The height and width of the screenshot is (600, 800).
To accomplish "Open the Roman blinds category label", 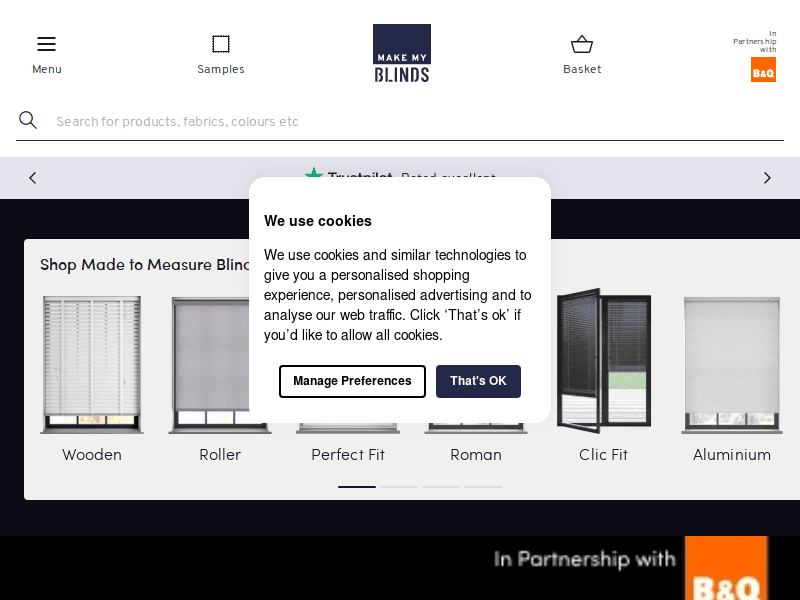I will (x=476, y=455).
